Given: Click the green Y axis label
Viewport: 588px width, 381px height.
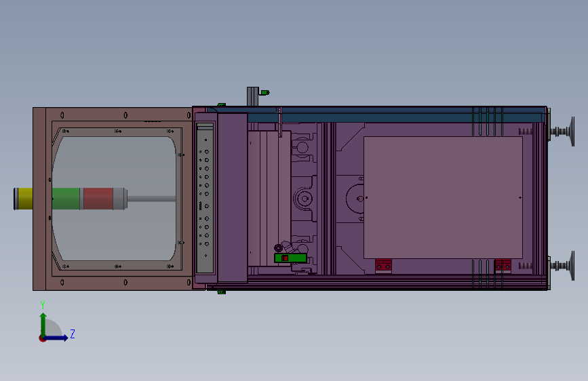Looking at the screenshot, I should click(x=43, y=305).
